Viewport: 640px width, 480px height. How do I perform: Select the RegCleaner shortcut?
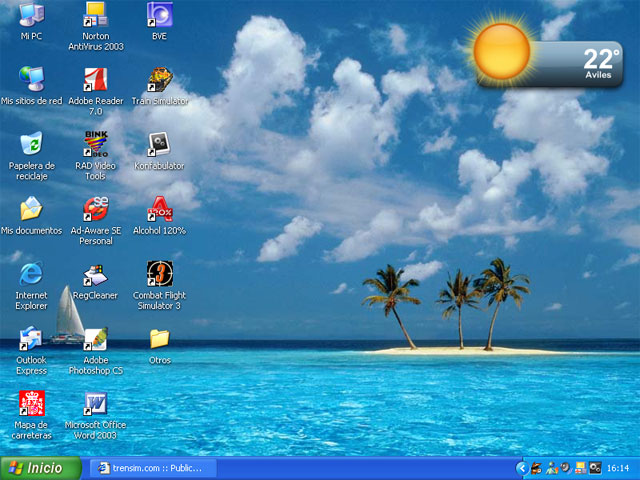coord(96,274)
